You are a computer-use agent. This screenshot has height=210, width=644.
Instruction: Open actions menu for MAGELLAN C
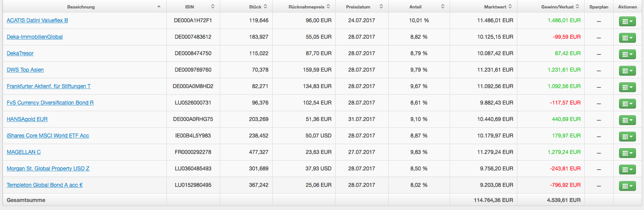click(628, 153)
